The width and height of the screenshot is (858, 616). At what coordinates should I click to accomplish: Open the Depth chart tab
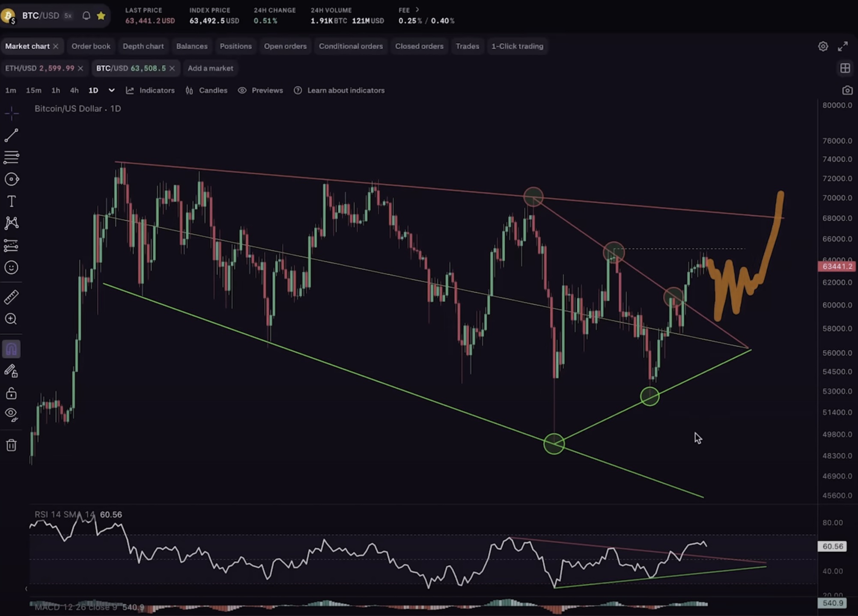143,46
